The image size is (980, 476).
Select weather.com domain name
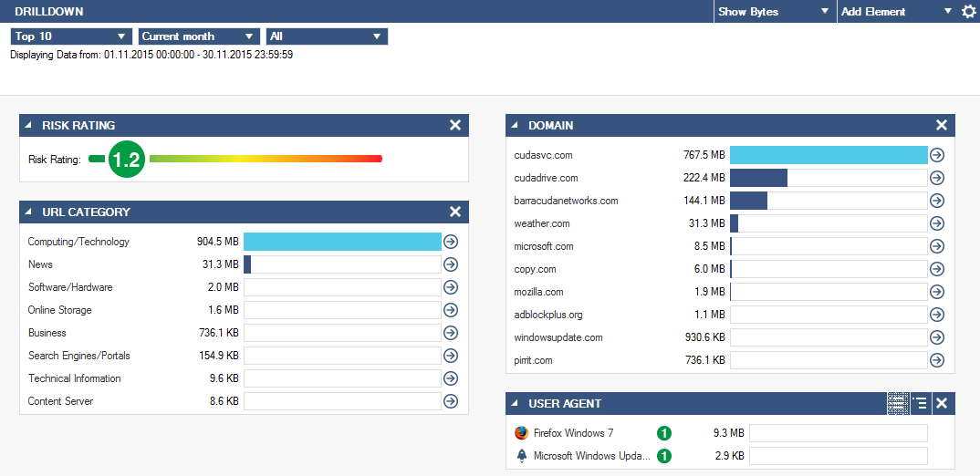(542, 223)
